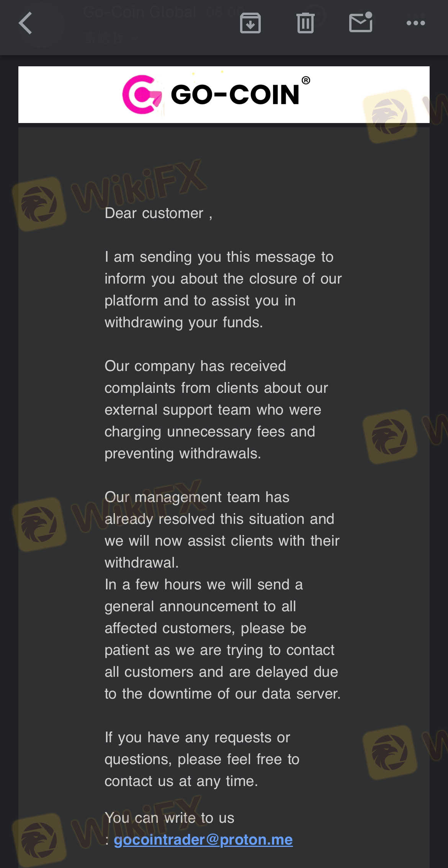448x868 pixels.
Task: Click the GO-COIN wordmark in the banner
Action: point(234,95)
